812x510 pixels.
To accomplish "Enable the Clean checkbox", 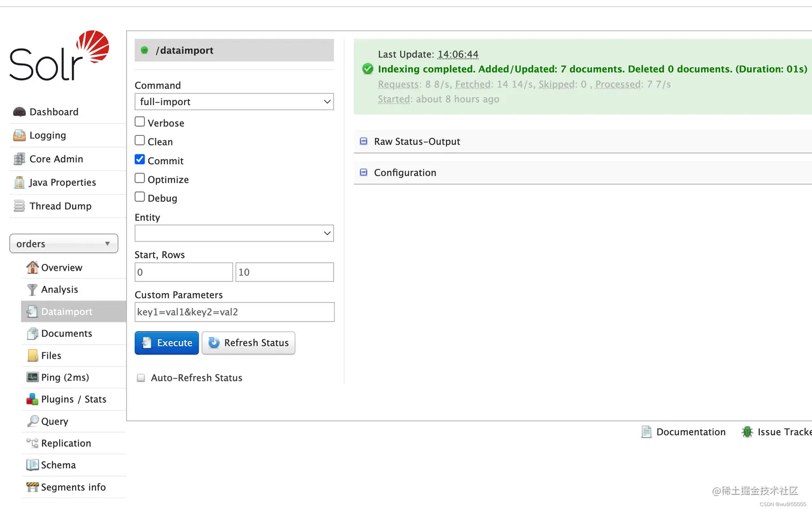I will click(x=140, y=141).
